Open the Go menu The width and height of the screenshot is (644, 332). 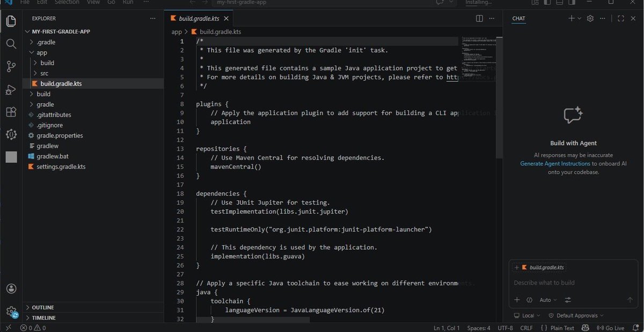pyautogui.click(x=111, y=2)
